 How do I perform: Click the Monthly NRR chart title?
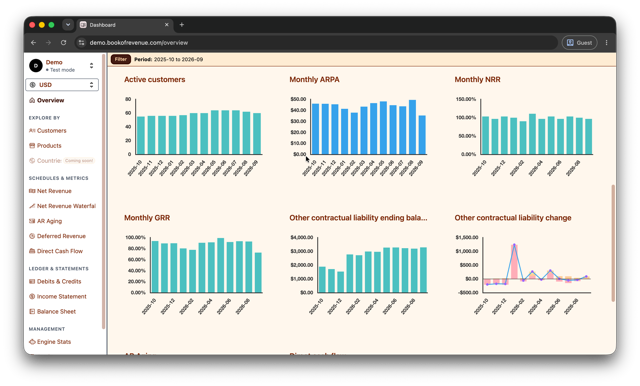pos(478,80)
